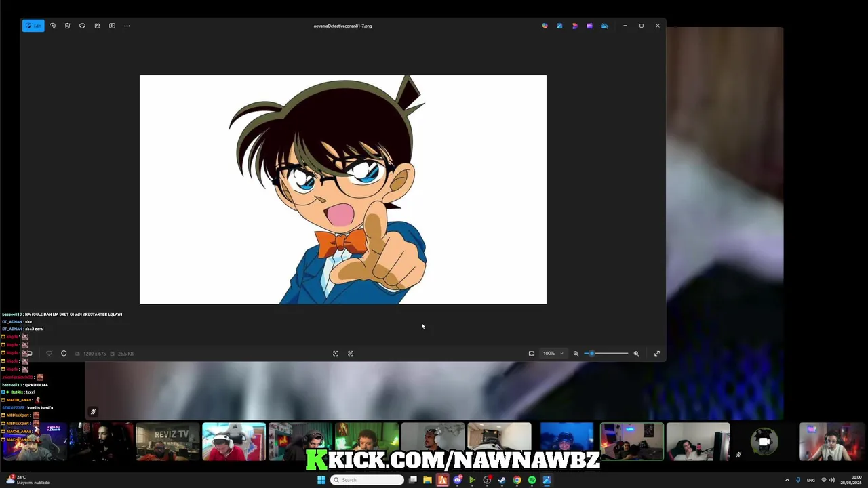Open Google Chrome from the taskbar
Screen dimensions: 868x488
coord(517,480)
